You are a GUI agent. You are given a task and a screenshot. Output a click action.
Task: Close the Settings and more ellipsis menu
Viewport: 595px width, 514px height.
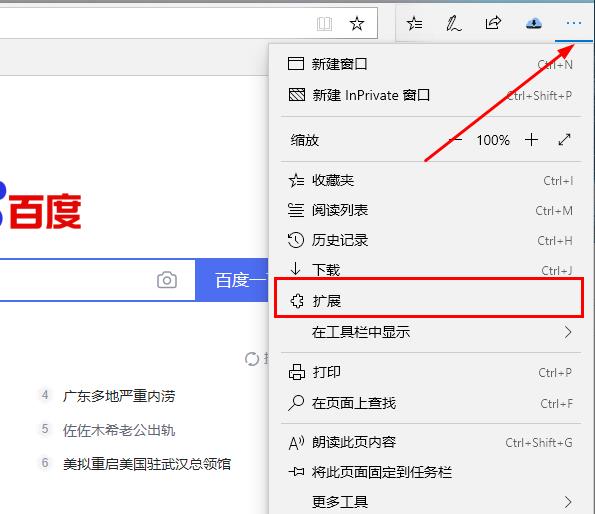tap(573, 24)
